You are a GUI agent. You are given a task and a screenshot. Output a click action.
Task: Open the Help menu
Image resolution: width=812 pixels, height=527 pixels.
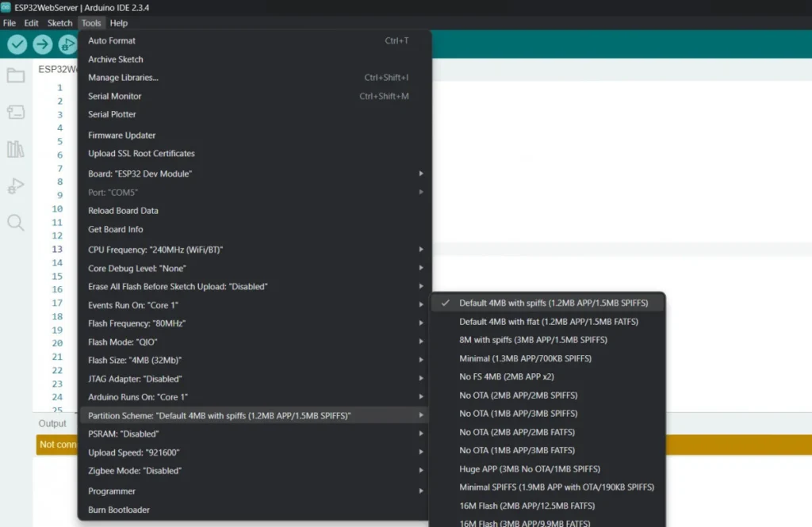pyautogui.click(x=118, y=23)
